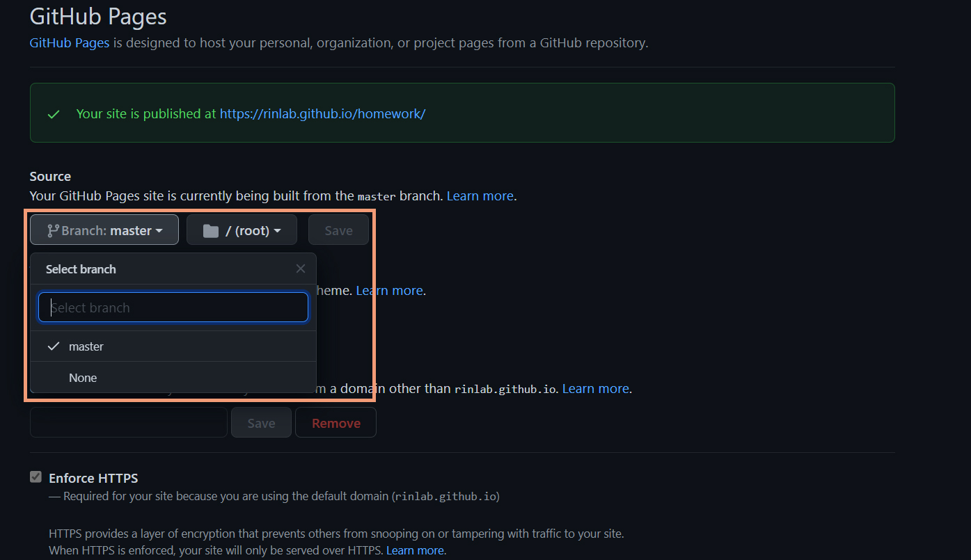Click the Source section heading
Viewport: 971px width, 560px height.
pos(50,176)
